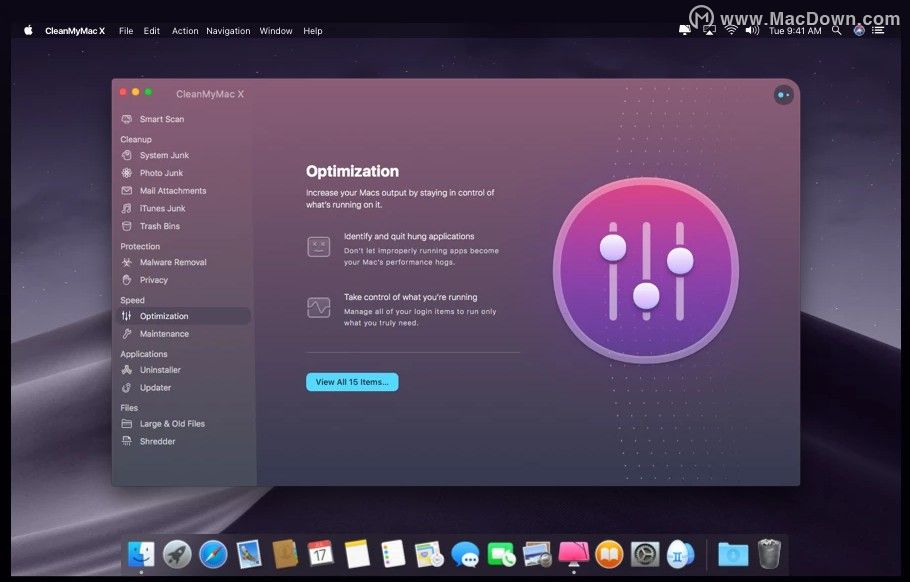Viewport: 910px width, 582px height.
Task: Launch Safari from the Dock
Action: point(213,554)
